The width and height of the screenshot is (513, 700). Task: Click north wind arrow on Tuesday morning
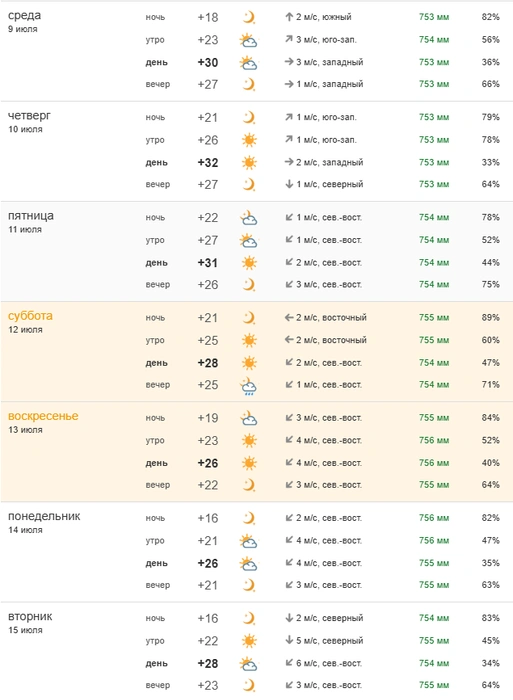289,641
